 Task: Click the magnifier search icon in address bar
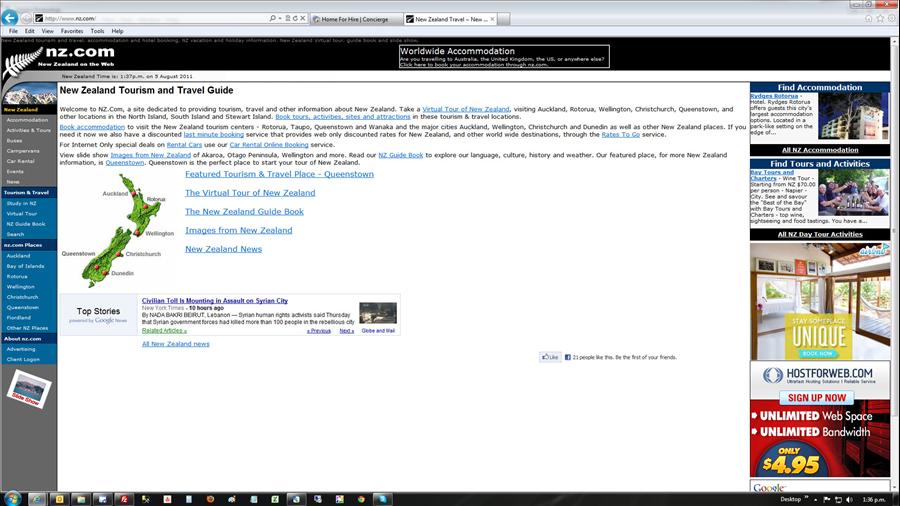point(273,18)
